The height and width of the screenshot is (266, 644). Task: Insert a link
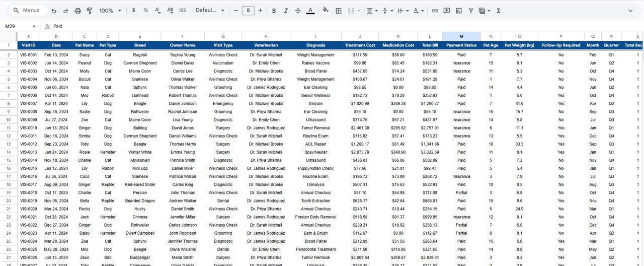pyautogui.click(x=435, y=11)
